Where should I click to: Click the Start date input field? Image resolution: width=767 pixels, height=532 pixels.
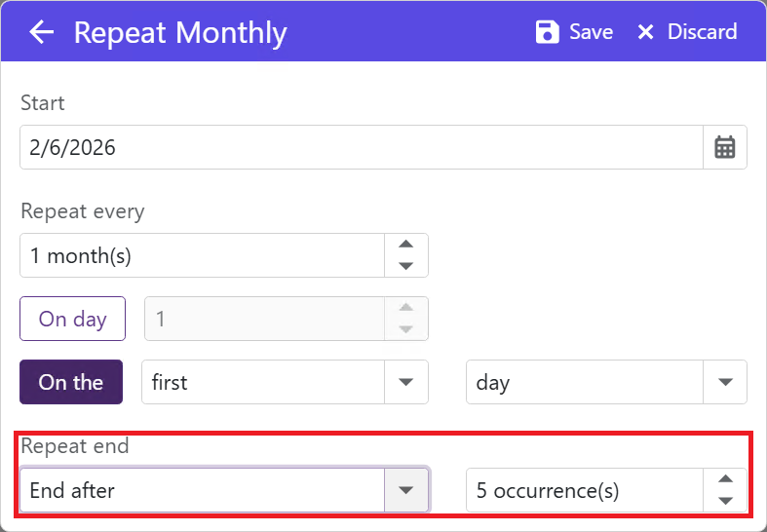click(361, 148)
